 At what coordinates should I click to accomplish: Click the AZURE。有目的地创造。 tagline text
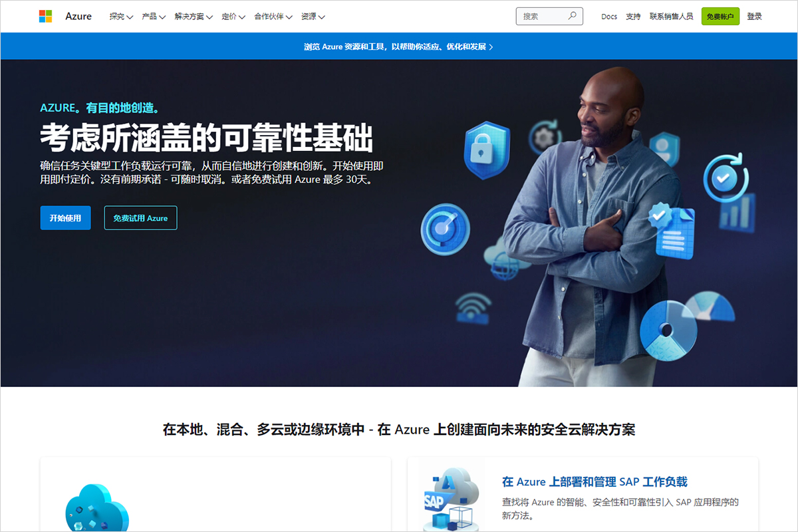coord(100,107)
